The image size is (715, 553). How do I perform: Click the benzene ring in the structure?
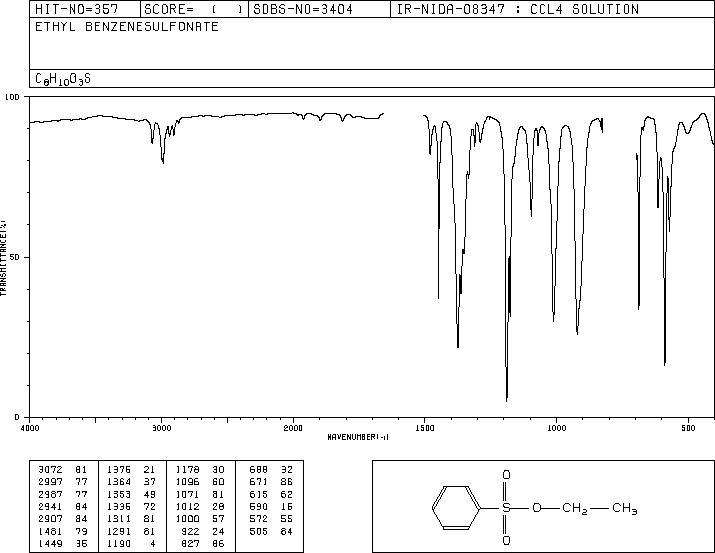[456, 508]
